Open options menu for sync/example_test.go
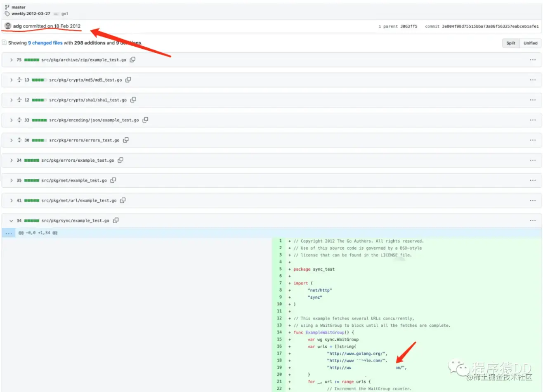The height and width of the screenshot is (392, 543). (x=533, y=220)
